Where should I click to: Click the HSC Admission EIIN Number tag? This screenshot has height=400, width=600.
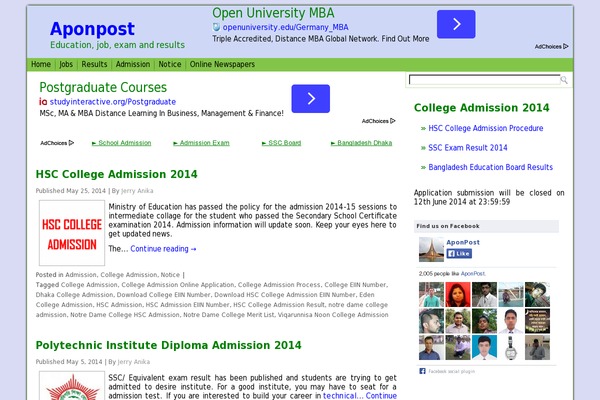tap(188, 305)
